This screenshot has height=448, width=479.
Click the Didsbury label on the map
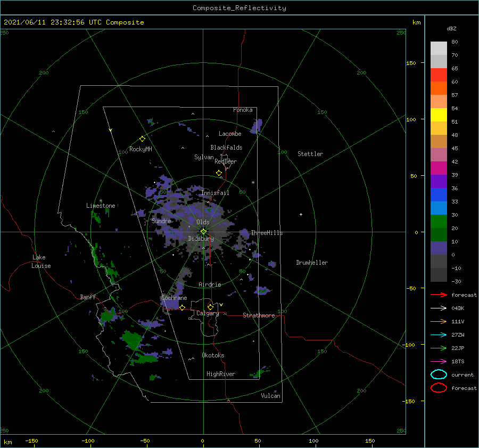pos(201,239)
